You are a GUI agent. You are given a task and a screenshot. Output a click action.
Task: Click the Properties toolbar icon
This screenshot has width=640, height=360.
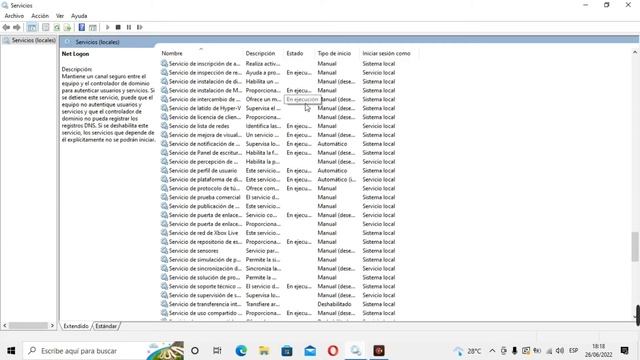coord(46,27)
